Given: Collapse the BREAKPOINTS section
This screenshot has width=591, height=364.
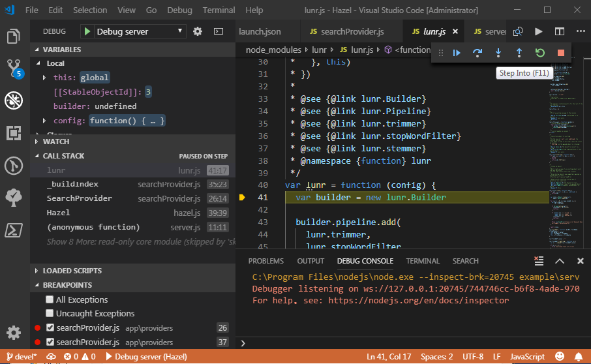Looking at the screenshot, I should click(x=132, y=285).
